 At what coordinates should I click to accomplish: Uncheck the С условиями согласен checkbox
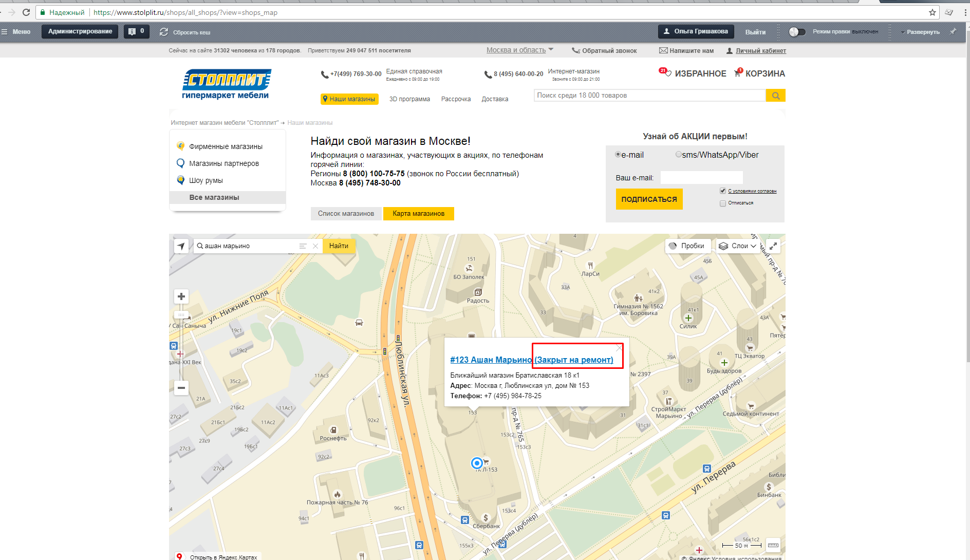723,191
